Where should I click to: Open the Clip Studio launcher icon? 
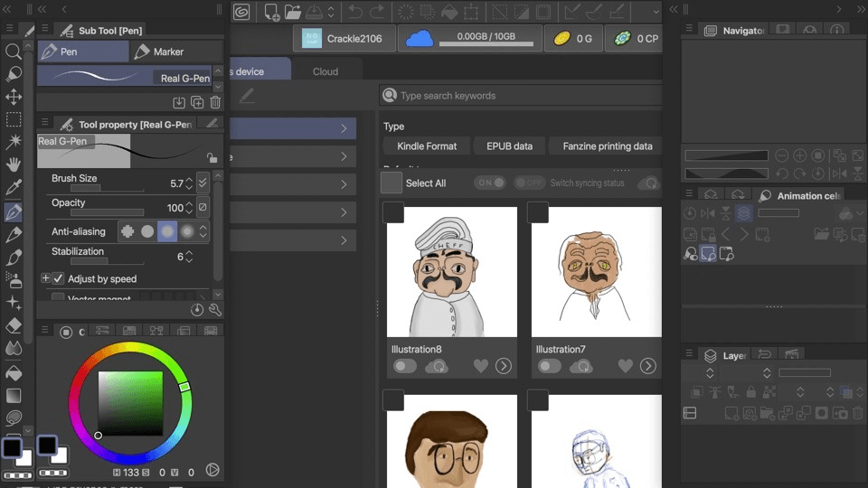tap(241, 12)
